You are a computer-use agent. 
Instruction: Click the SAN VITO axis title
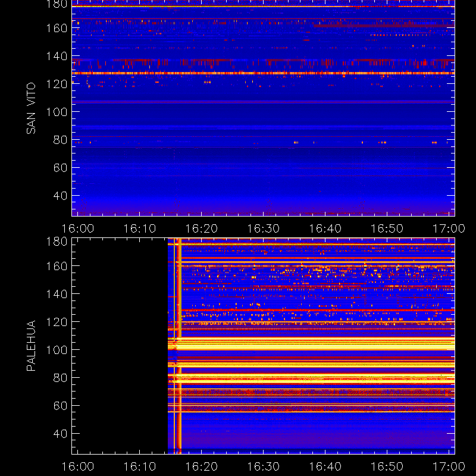tap(31, 108)
